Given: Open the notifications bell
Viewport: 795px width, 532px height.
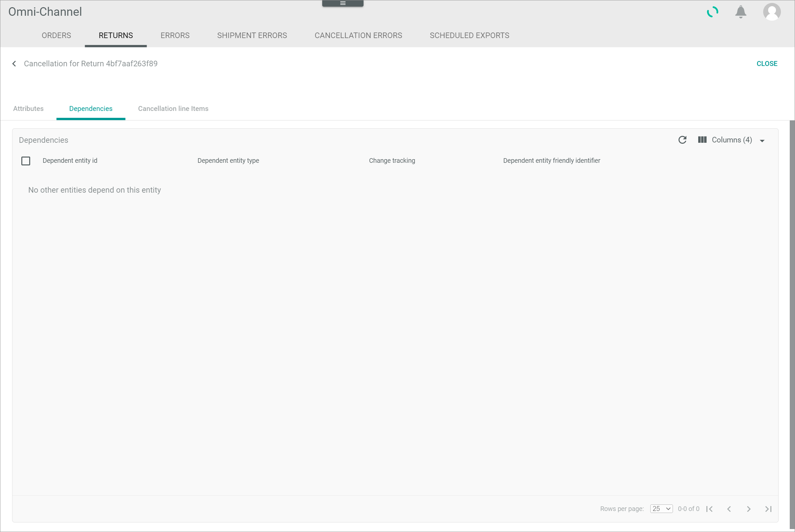Looking at the screenshot, I should [741, 12].
